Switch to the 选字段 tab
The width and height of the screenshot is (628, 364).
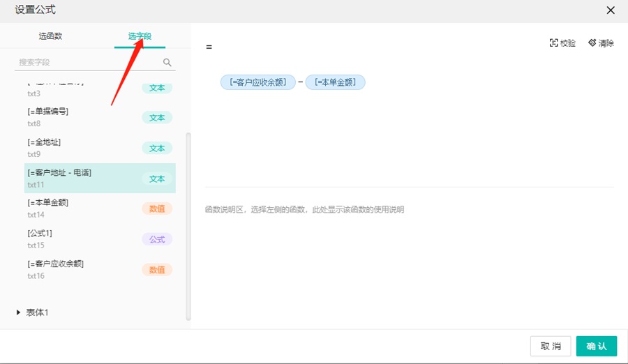140,36
